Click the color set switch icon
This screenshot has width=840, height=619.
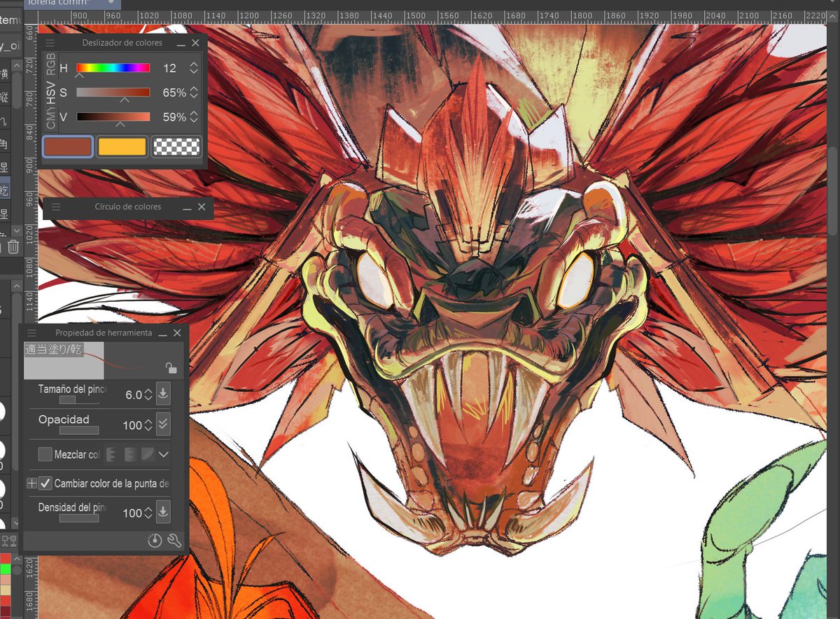coord(9,541)
